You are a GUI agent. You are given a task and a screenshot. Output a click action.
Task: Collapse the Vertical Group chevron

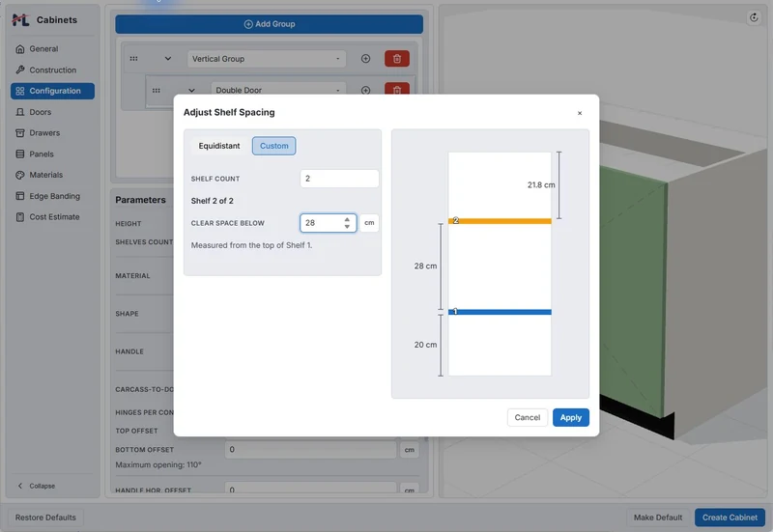point(167,59)
